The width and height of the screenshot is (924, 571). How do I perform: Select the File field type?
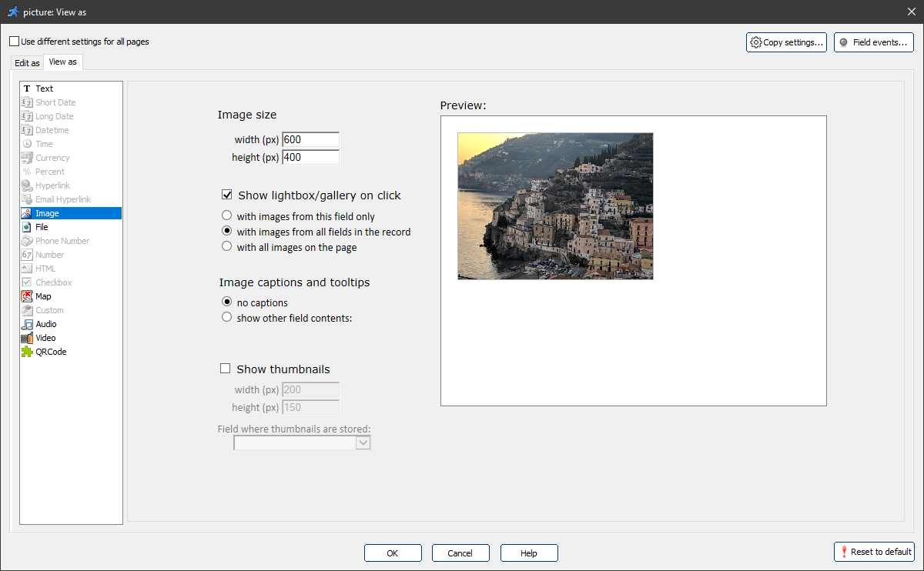click(42, 226)
